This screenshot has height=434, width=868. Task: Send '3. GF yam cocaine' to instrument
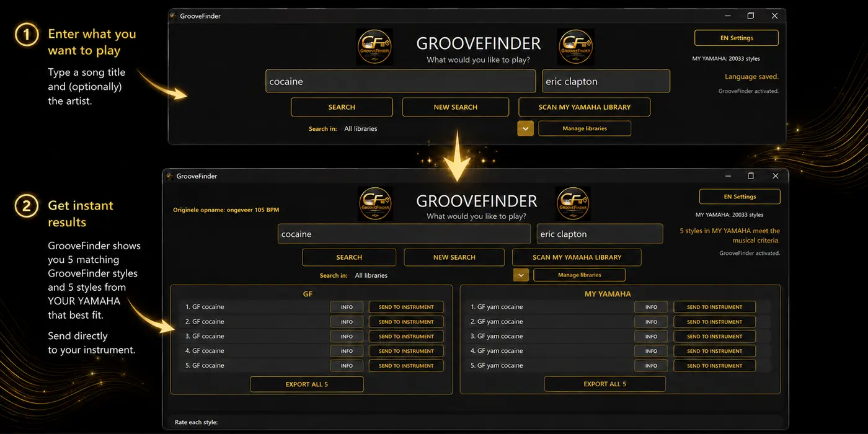point(714,336)
